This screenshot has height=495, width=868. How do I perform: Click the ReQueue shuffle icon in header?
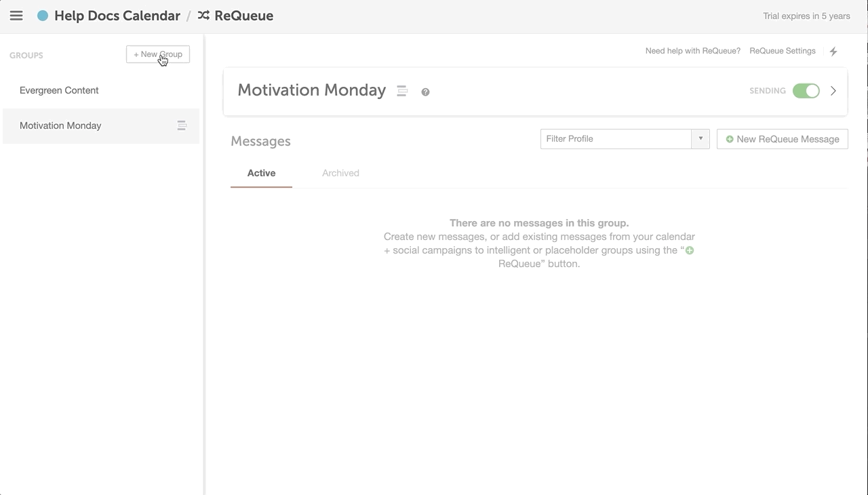(203, 16)
